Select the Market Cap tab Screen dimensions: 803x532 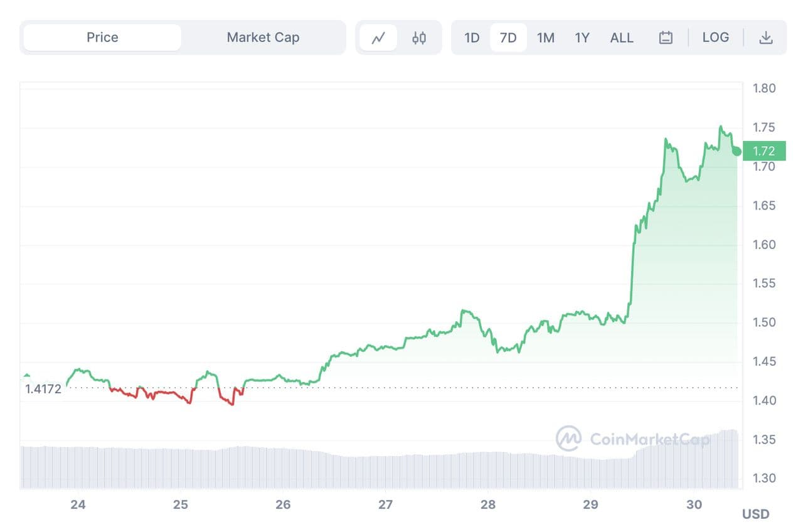click(x=263, y=38)
